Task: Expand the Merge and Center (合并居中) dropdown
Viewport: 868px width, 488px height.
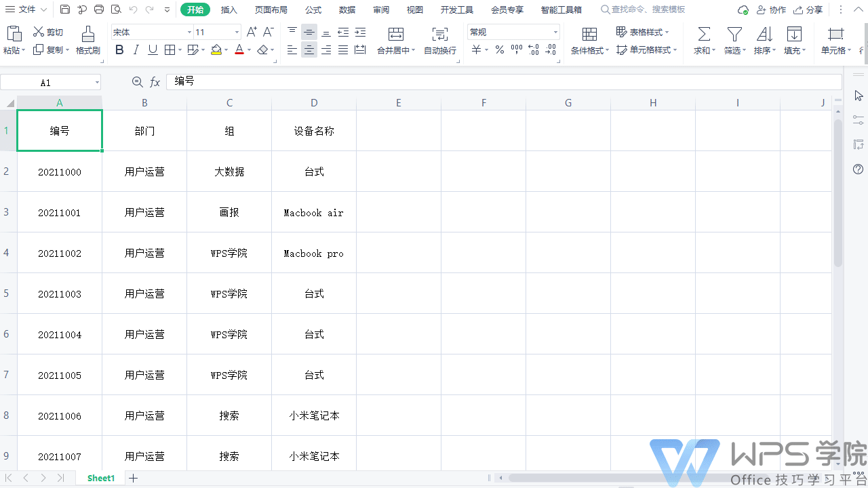Action: (414, 51)
